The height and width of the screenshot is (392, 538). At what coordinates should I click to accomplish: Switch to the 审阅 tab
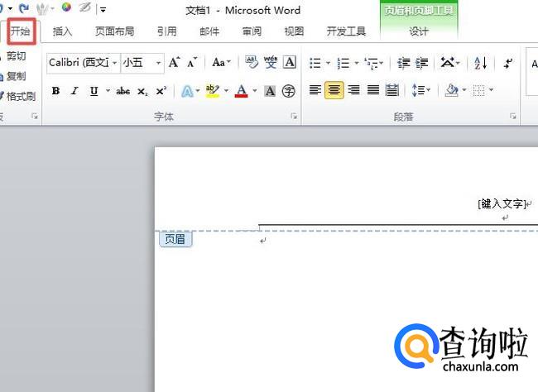pos(252,31)
